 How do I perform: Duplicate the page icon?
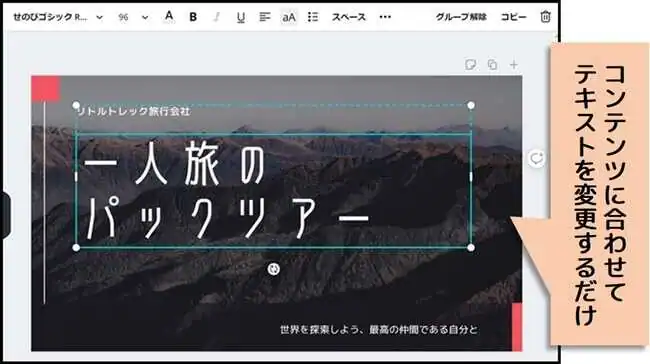pos(492,64)
